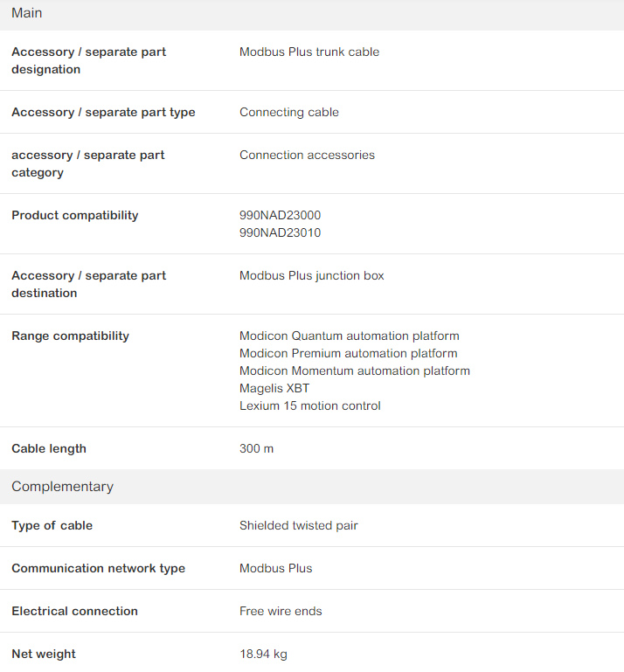This screenshot has height=672, width=624.
Task: Click 'Accessory / separate part designation' label
Action: (x=89, y=60)
